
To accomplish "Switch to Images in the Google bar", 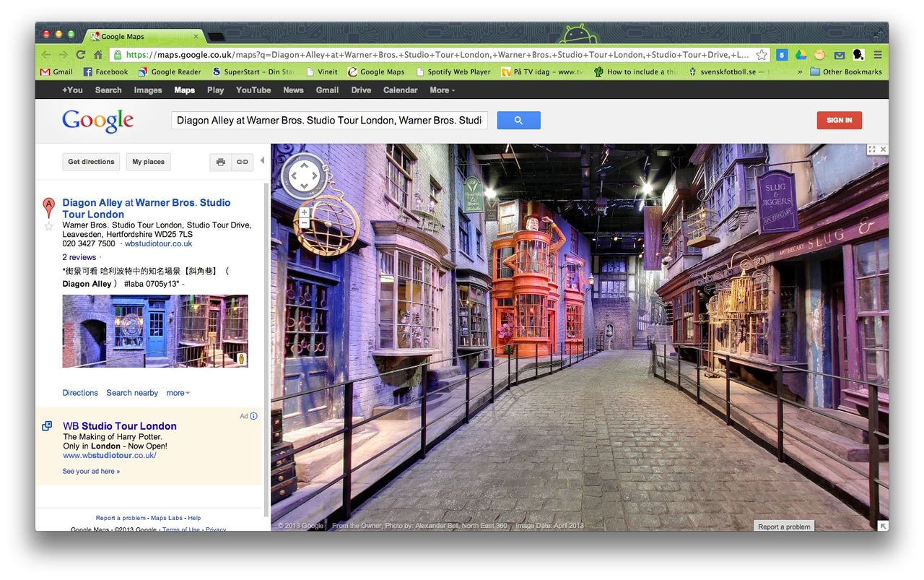I will [147, 90].
